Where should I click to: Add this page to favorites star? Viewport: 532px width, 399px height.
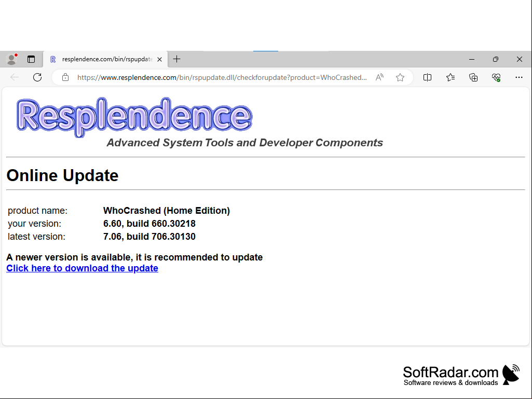(x=400, y=77)
